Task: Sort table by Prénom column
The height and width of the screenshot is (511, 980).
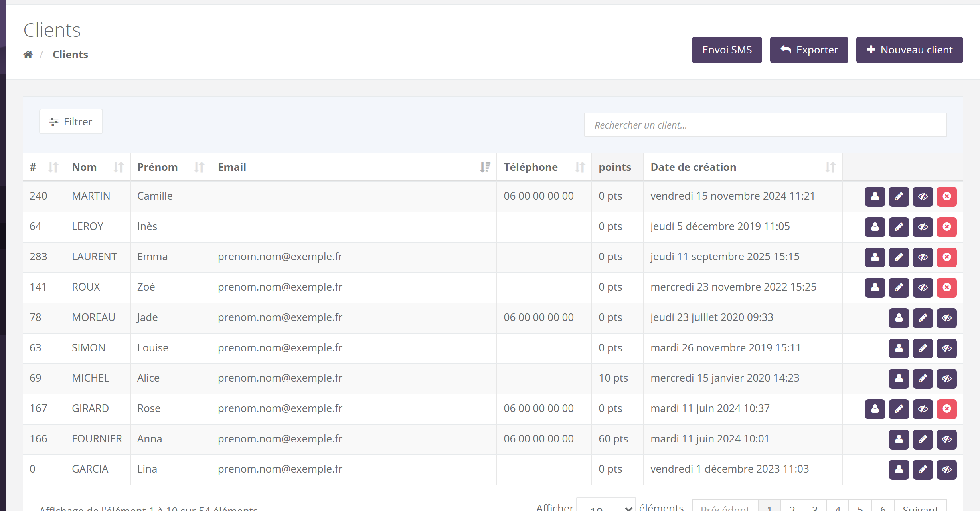Action: point(171,167)
